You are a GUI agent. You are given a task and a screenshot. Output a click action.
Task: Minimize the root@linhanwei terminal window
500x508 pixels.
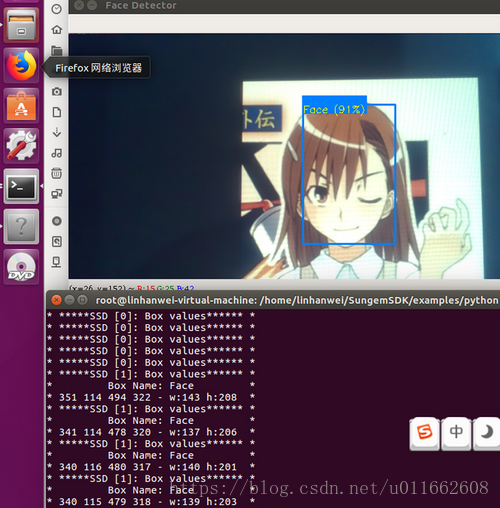pyautogui.click(x=69, y=300)
